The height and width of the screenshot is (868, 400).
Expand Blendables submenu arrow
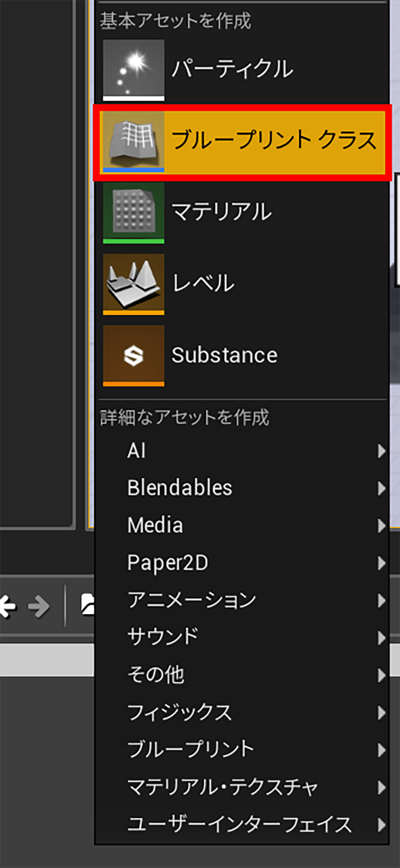(381, 488)
